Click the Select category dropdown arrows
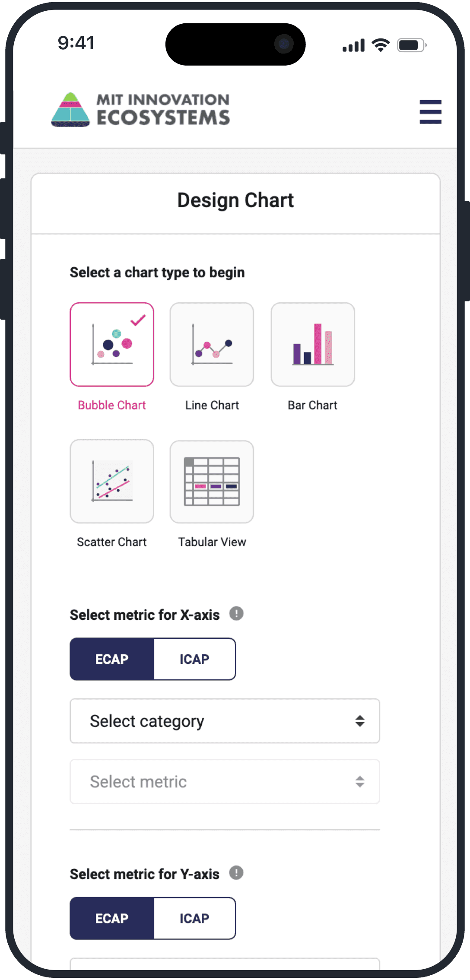470x980 pixels. pos(360,721)
